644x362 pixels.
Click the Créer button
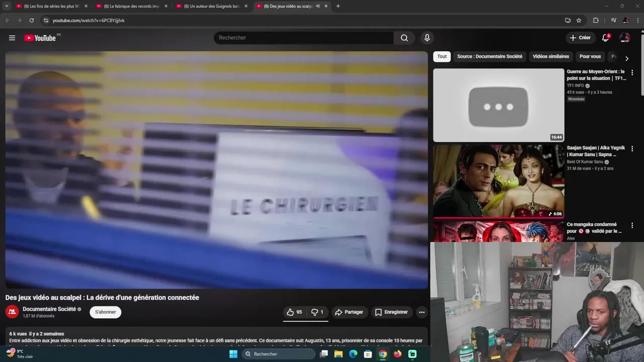click(580, 38)
